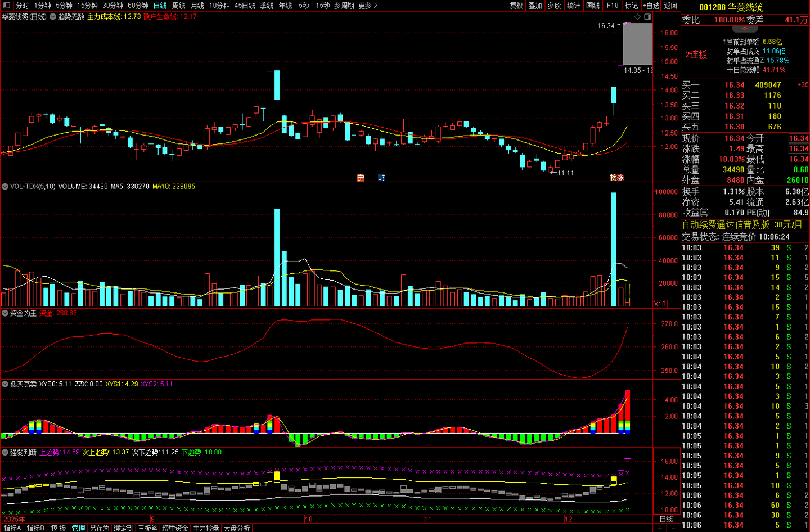Activate the 画线 drawing tools

coord(593,6)
